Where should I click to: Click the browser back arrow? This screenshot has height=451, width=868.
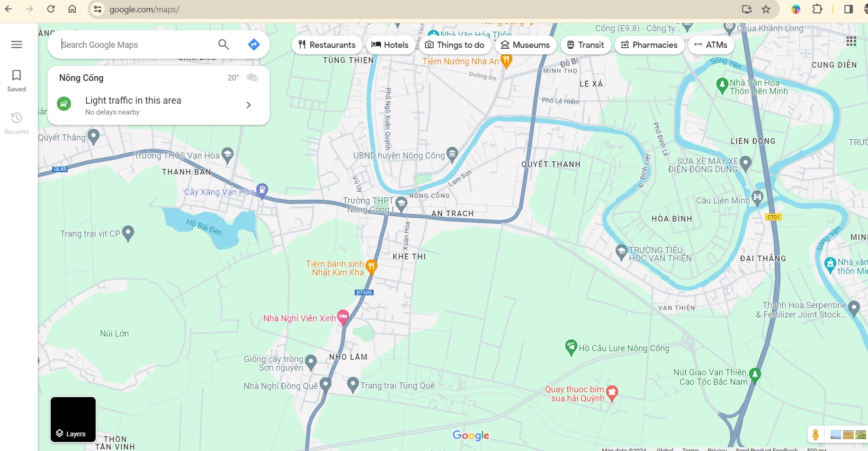[9, 9]
